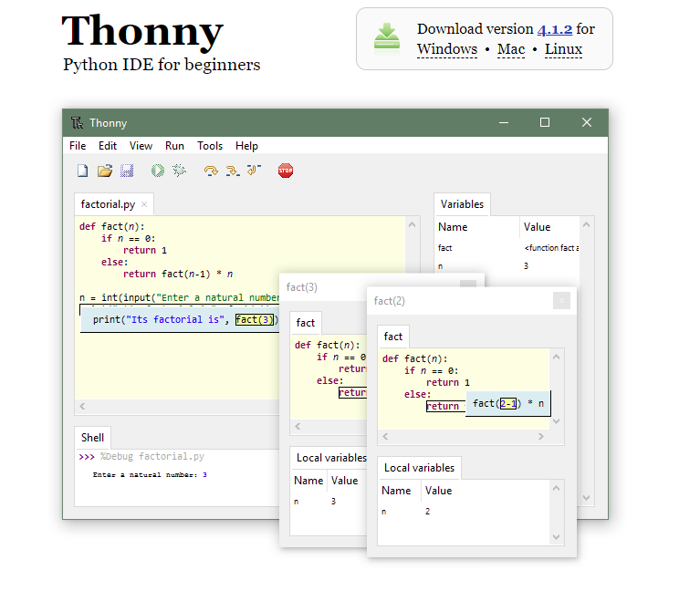The image size is (700, 591).
Task: Click fact(2) horizontal scrollbar left arrow
Action: click(x=385, y=436)
